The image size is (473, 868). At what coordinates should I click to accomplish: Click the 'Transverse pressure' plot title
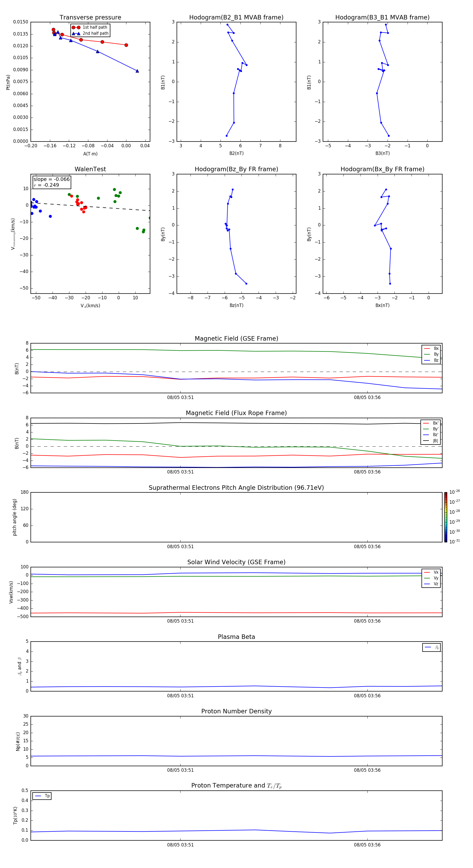90,17
